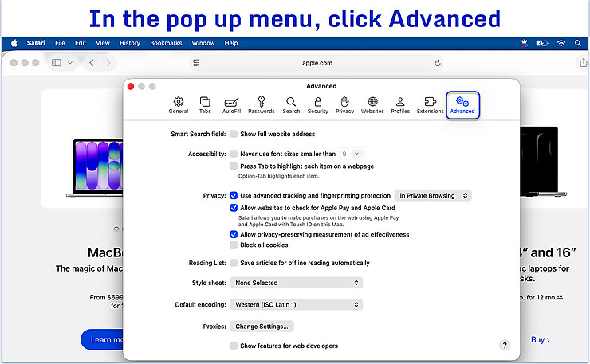This screenshot has width=590, height=364.
Task: Switch to the Profiles settings pane
Action: point(400,105)
